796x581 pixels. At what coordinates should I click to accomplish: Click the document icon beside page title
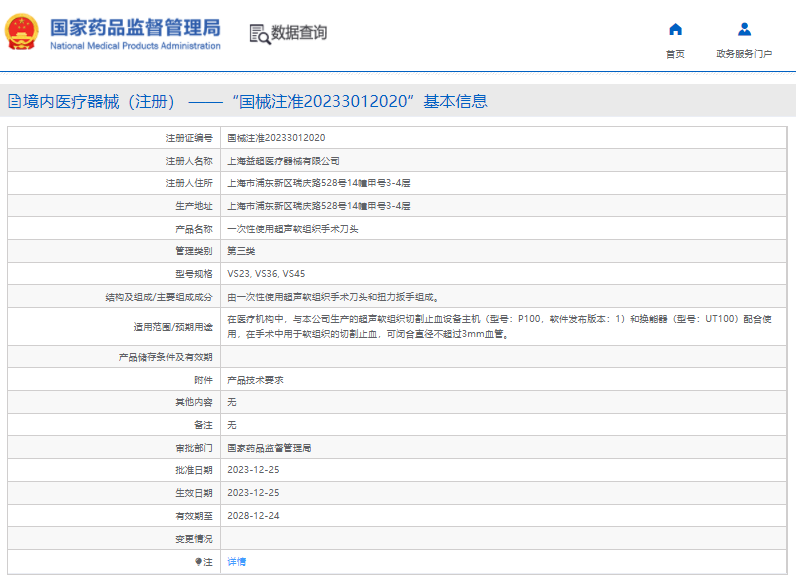tap(14, 102)
